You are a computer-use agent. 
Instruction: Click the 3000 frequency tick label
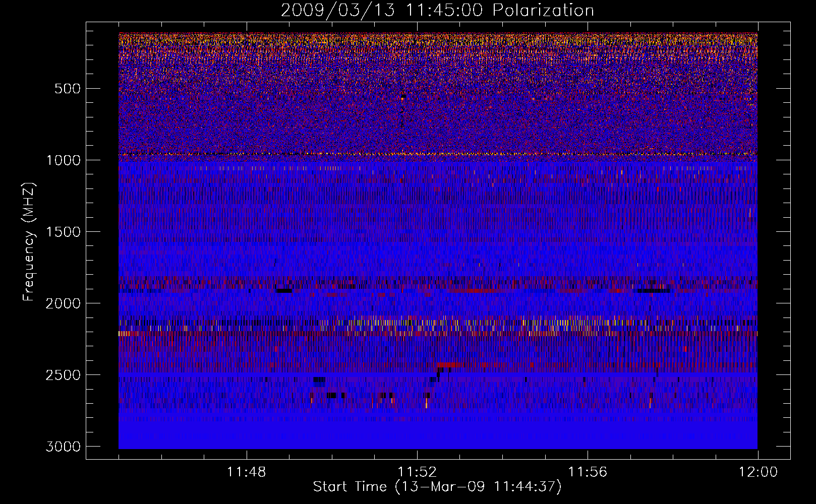(63, 447)
